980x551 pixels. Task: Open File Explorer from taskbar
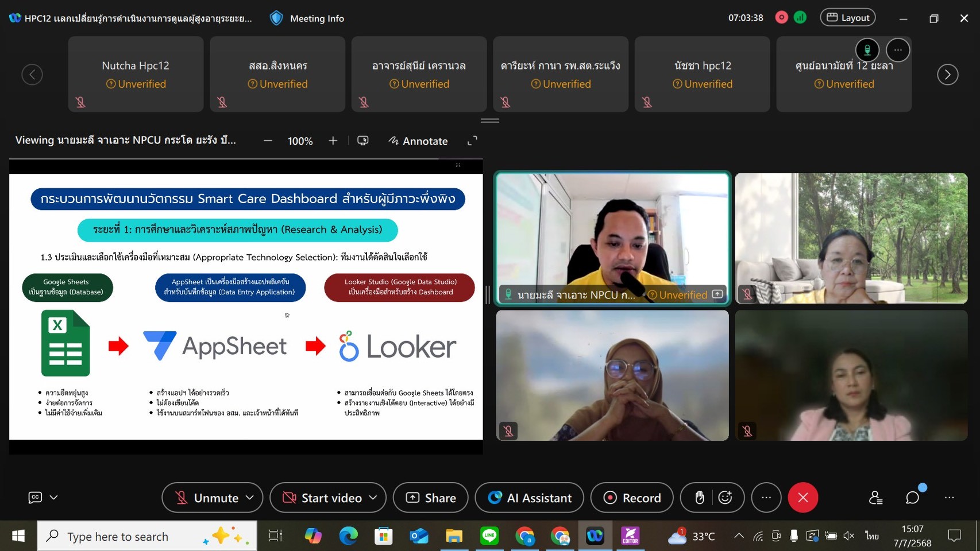coord(454,536)
